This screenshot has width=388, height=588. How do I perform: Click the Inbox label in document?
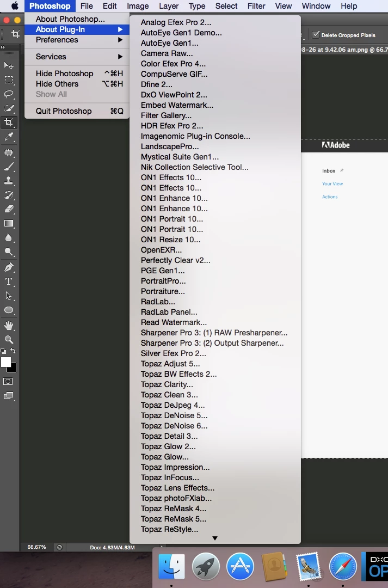(x=329, y=170)
